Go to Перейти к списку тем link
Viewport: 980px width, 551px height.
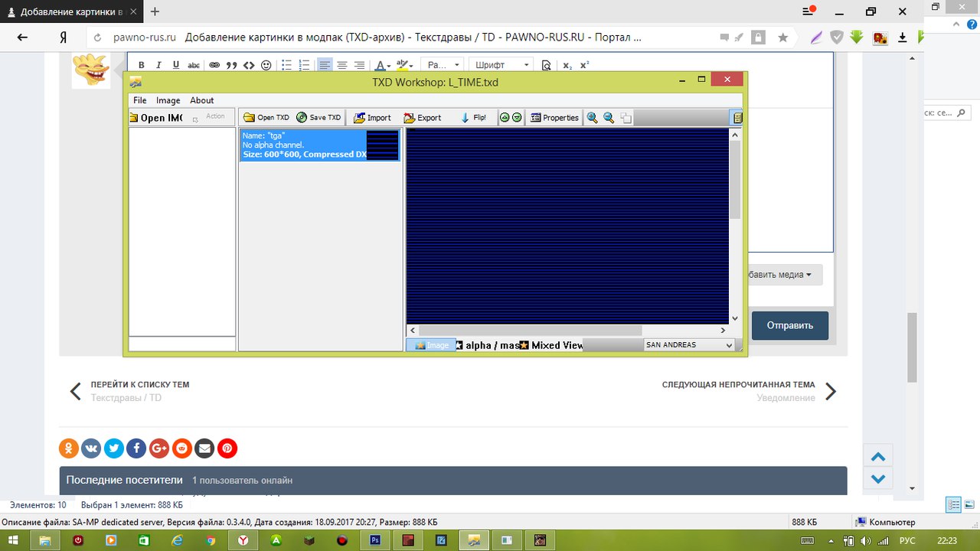coord(139,385)
